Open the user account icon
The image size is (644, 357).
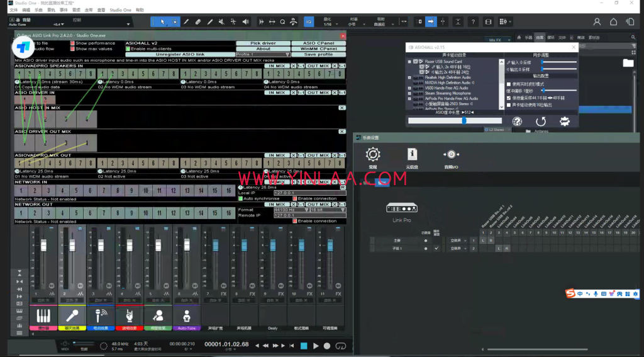597,22
